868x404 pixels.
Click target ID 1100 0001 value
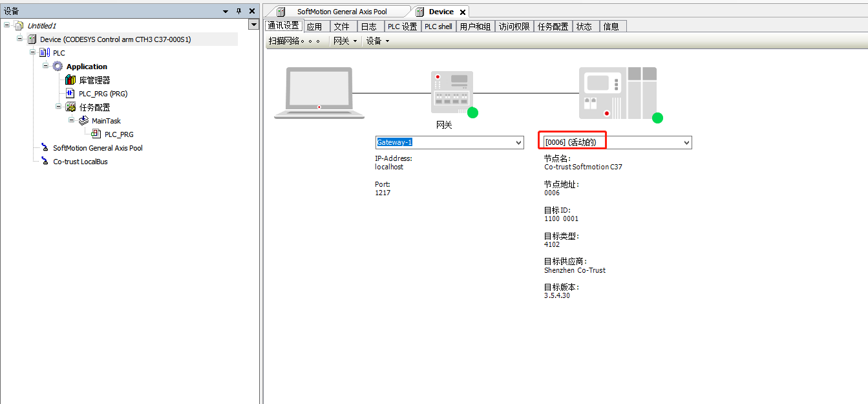click(561, 218)
